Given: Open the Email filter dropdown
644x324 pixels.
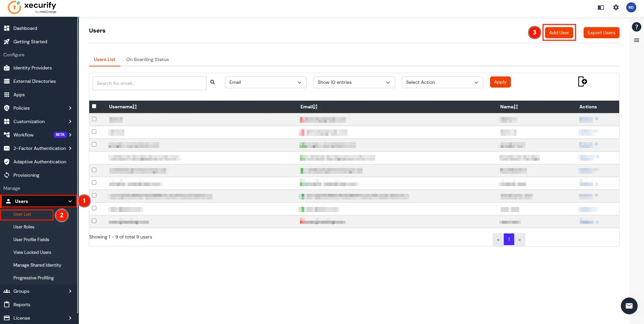Looking at the screenshot, I should [x=265, y=82].
